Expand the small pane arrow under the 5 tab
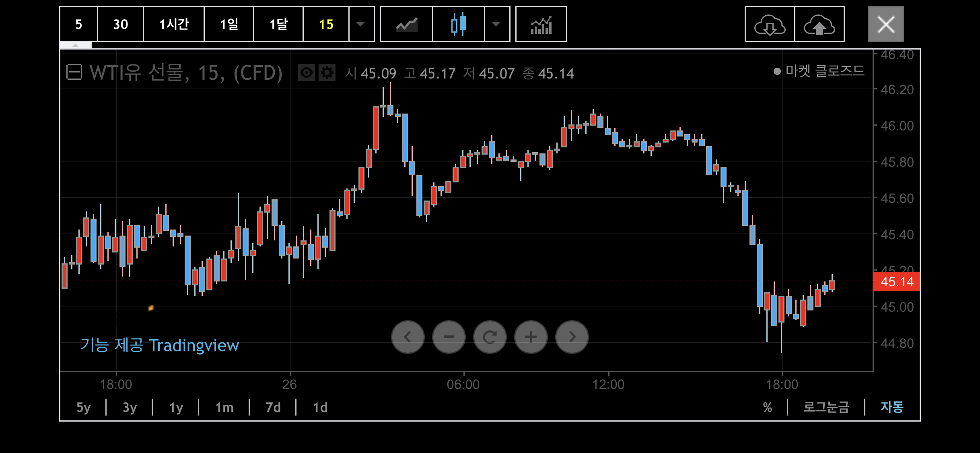 [76, 46]
